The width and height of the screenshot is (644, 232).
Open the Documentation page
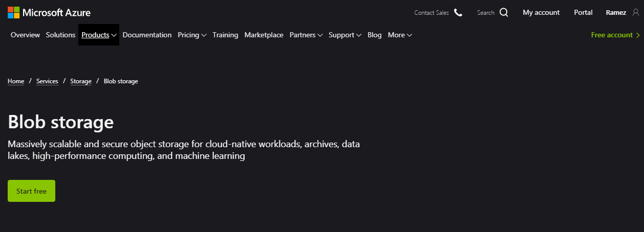(x=147, y=35)
